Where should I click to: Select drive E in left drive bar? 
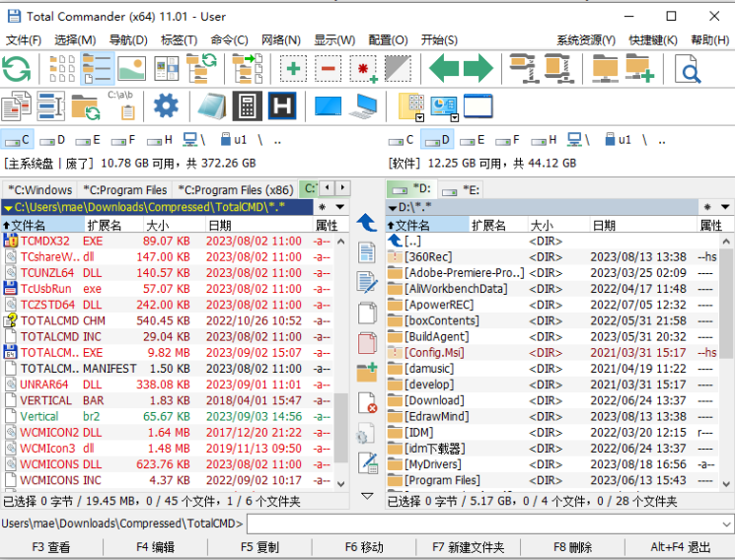(x=88, y=140)
